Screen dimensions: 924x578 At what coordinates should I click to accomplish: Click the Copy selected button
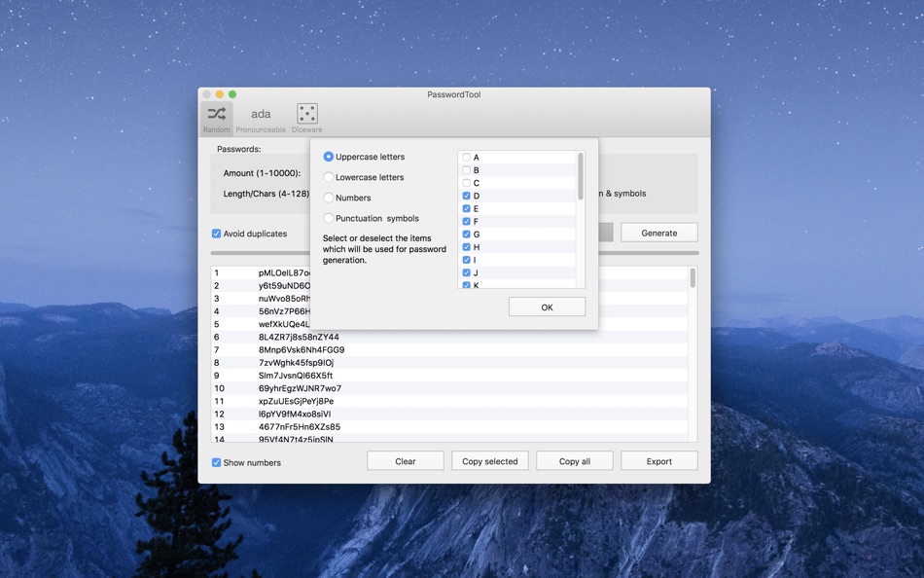(x=489, y=461)
